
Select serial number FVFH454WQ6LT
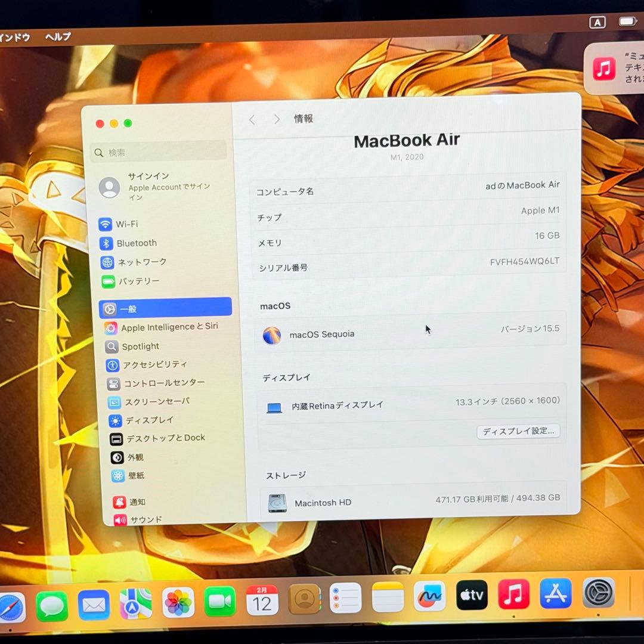525,262
